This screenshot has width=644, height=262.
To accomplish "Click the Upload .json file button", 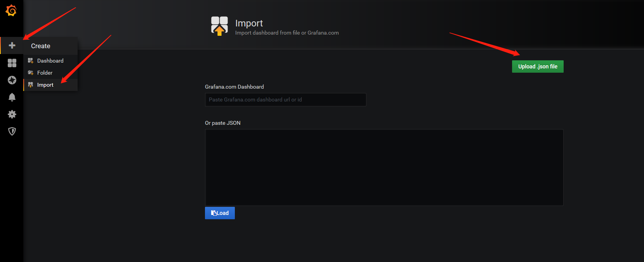I will coord(538,66).
